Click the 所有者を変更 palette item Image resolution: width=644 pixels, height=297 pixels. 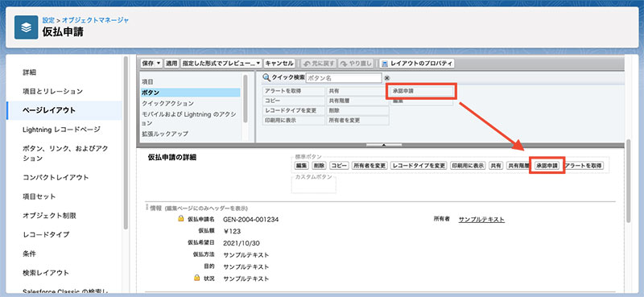pyautogui.click(x=357, y=121)
